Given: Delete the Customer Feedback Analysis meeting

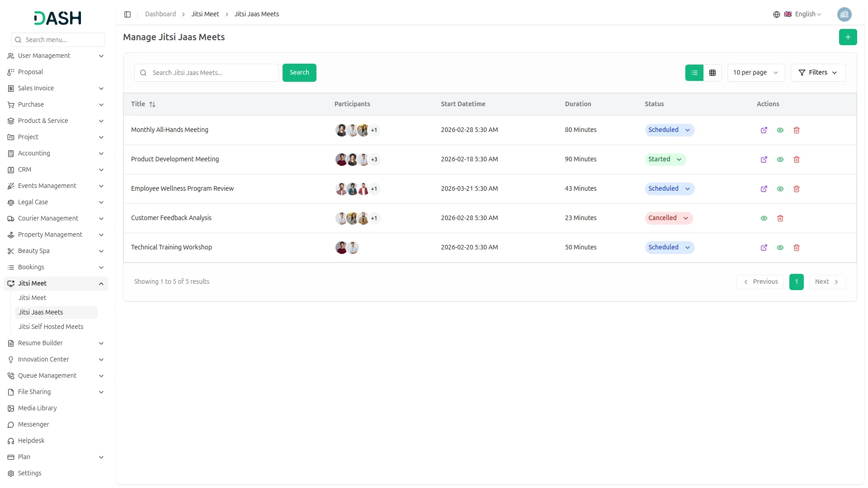Looking at the screenshot, I should 780,218.
